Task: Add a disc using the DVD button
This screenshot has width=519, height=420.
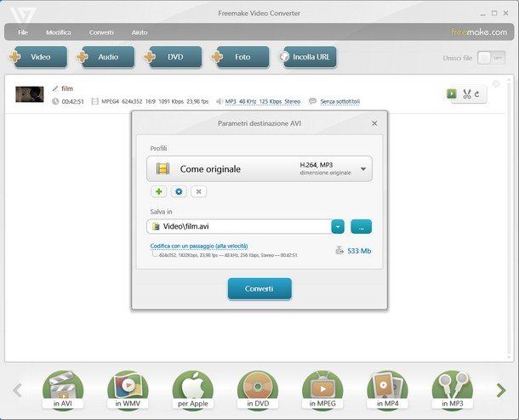Action: [x=173, y=57]
